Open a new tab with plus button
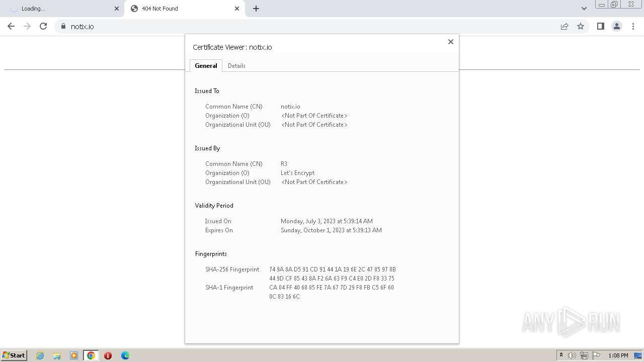 click(x=256, y=9)
